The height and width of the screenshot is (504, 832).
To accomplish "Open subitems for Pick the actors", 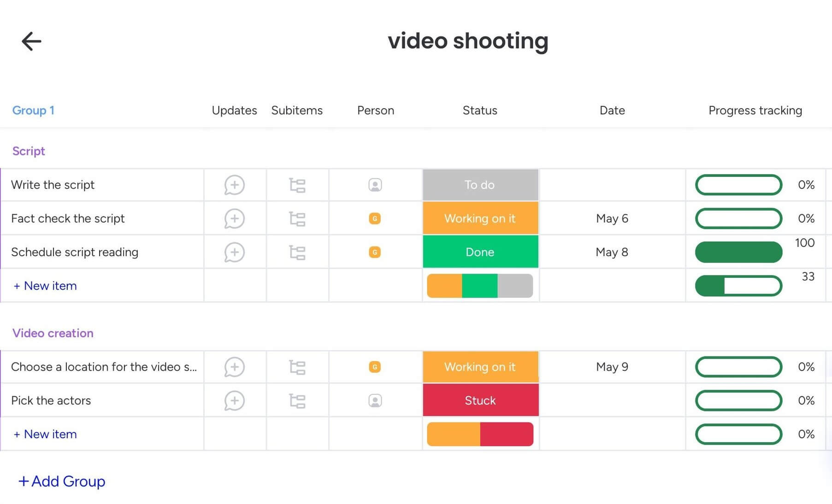I will click(297, 401).
